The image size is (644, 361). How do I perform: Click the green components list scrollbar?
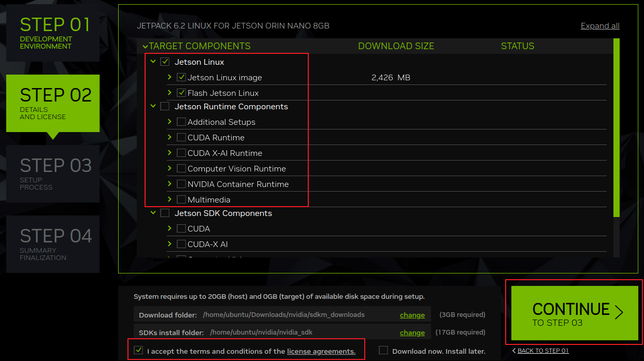pyautogui.click(x=617, y=127)
